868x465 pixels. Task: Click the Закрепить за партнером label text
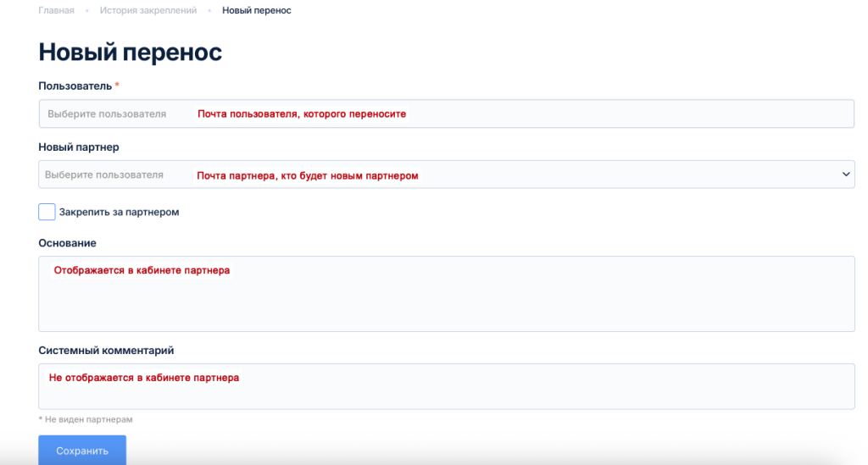pos(119,213)
